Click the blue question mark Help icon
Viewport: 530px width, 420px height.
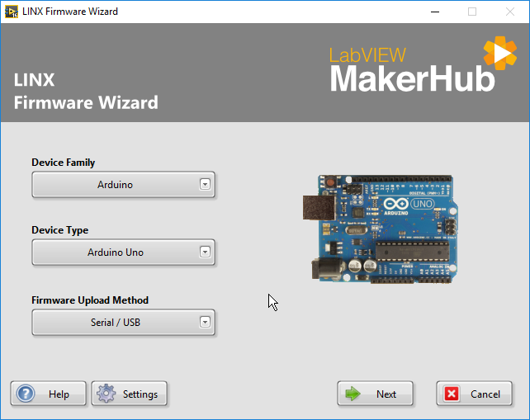(x=26, y=394)
